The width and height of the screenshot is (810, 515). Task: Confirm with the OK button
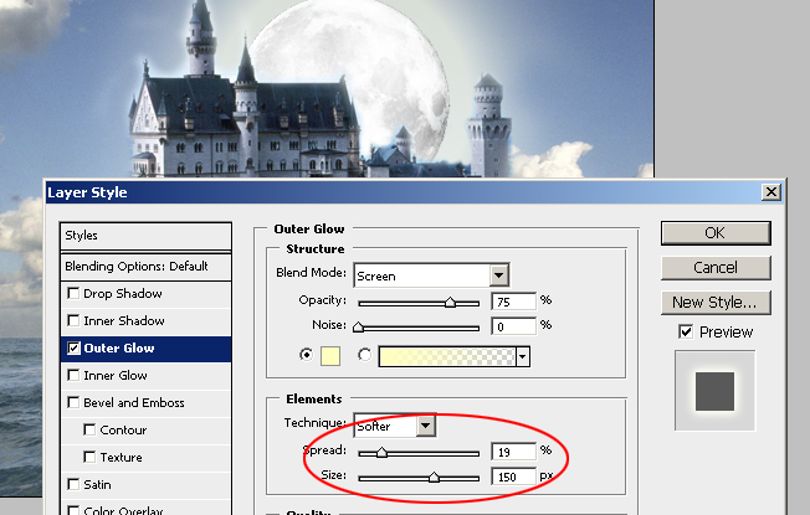coord(715,233)
